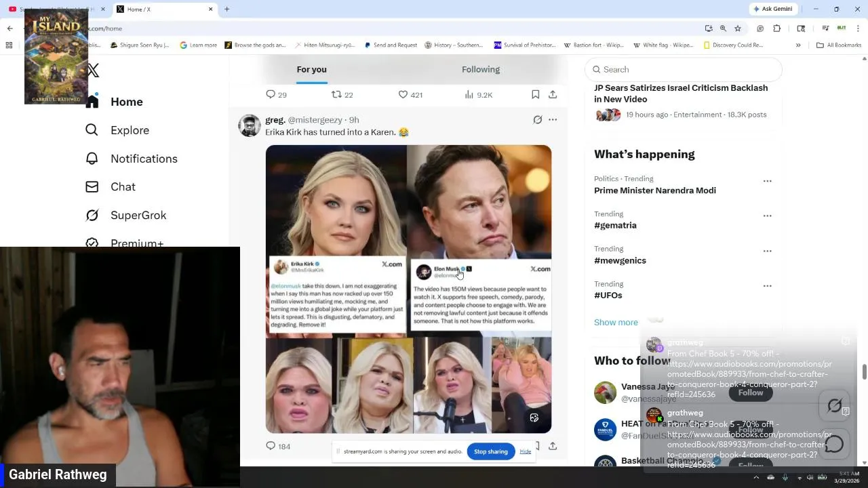Click the repost icon showing 22
868x488 pixels.
point(336,94)
